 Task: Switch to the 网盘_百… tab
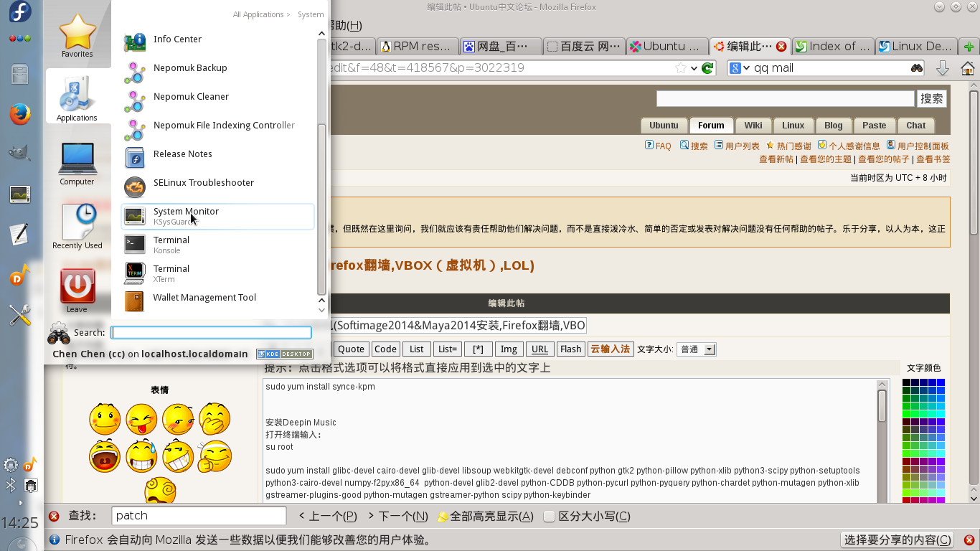(x=500, y=46)
